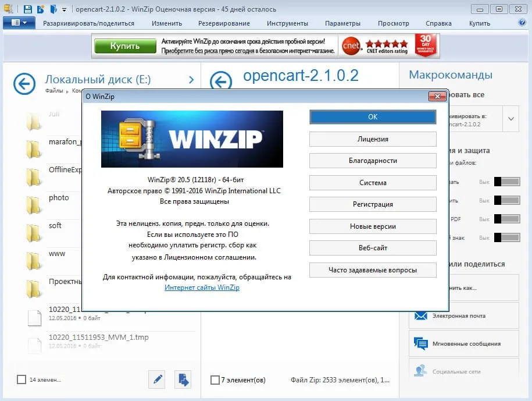Click the Благодарности button

pyautogui.click(x=373, y=161)
